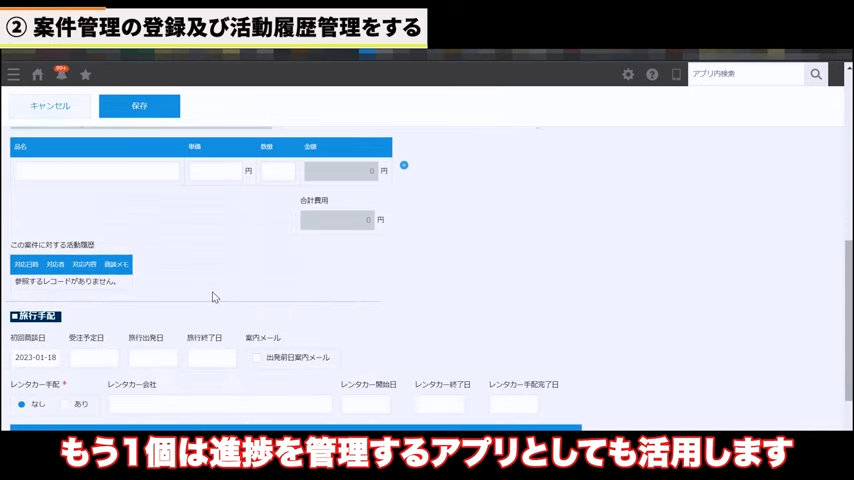Click the 合計費用 calculated field
Screen dimensions: 854x480
point(337,220)
